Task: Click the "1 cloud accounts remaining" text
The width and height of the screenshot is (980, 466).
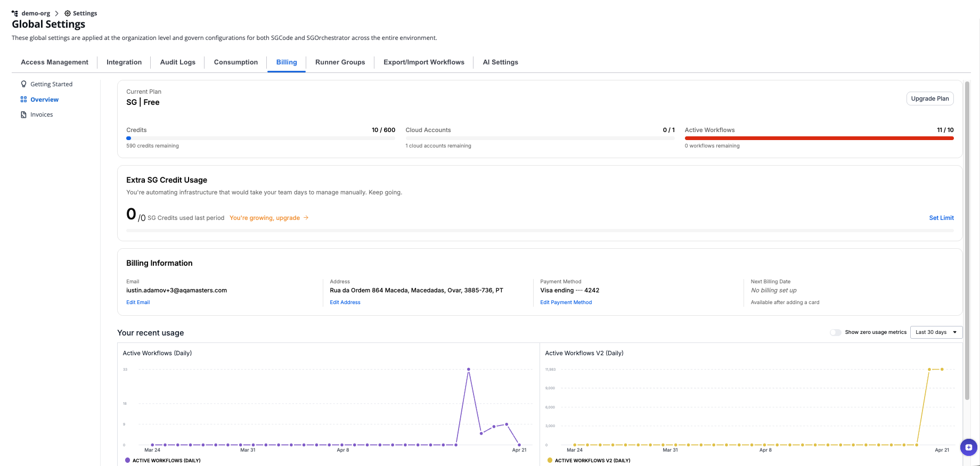Action: [x=438, y=146]
